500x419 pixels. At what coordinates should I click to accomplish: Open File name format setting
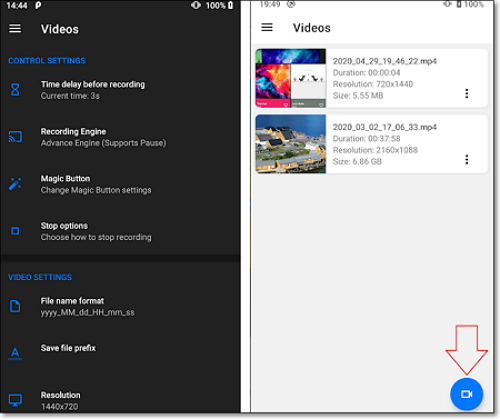[120, 306]
